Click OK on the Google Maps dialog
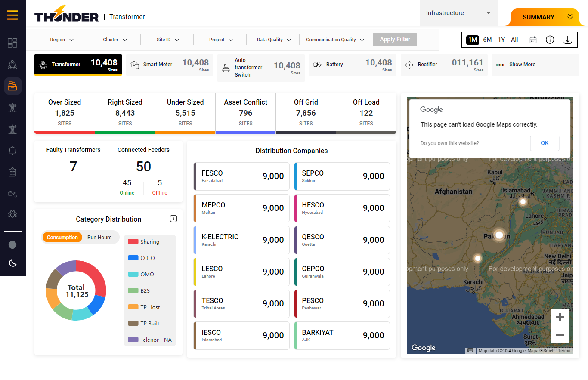The image size is (588, 380). click(x=545, y=143)
